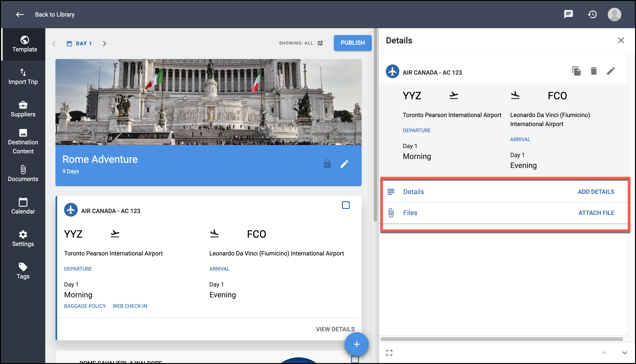
Task: Click the Rome Adventure cover image
Action: 208,102
